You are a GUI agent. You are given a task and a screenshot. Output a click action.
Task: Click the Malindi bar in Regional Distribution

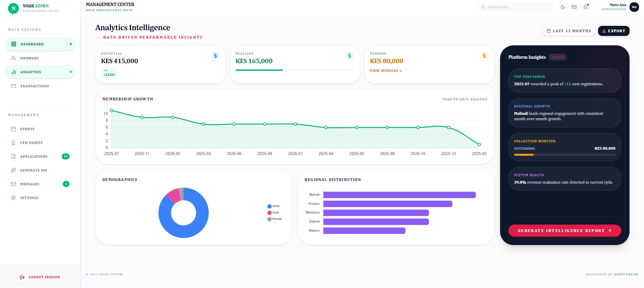(399, 195)
